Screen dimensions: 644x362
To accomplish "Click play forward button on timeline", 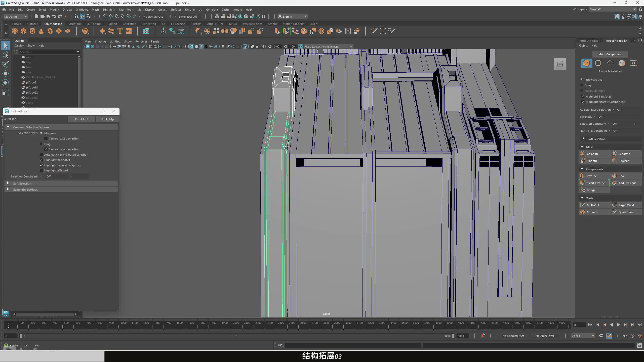I will pos(618,325).
